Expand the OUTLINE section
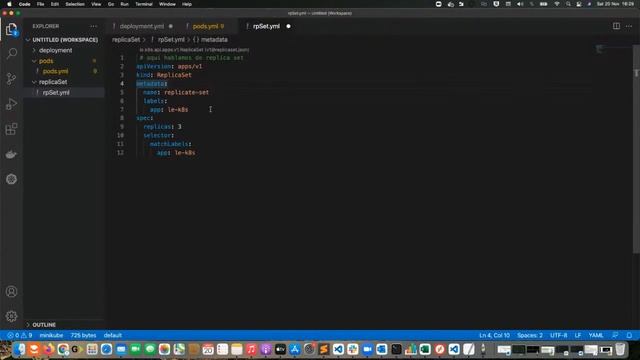Image resolution: width=640 pixels, height=360 pixels. pyautogui.click(x=44, y=325)
